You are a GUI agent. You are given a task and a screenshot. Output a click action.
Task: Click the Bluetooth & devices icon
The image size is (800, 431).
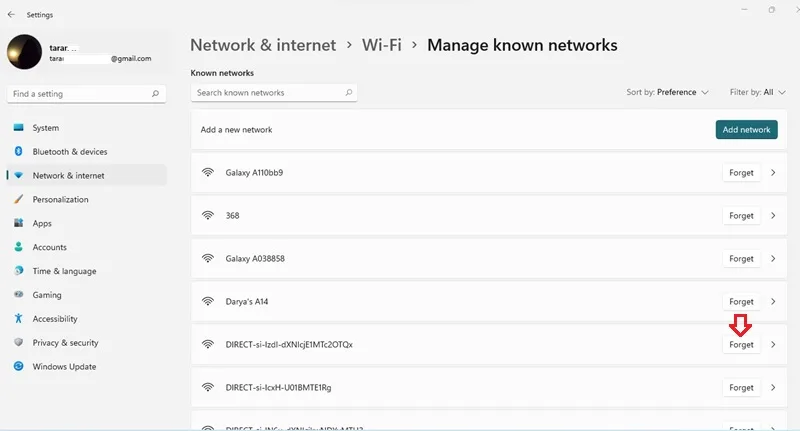pos(18,151)
